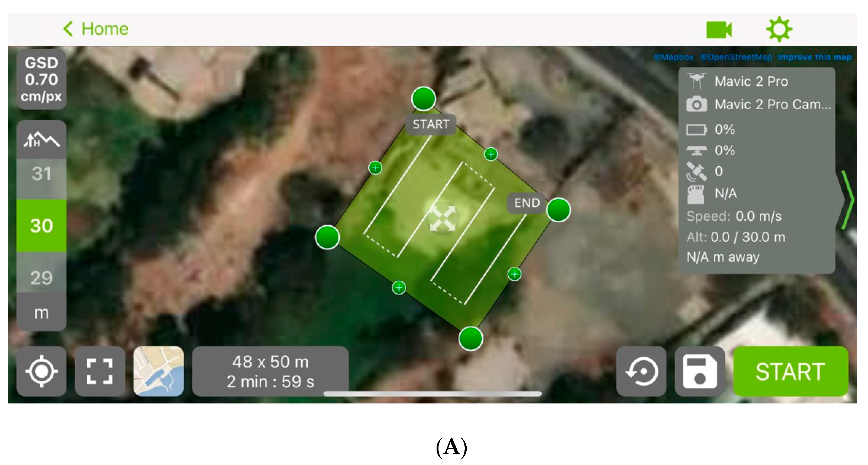The height and width of the screenshot is (465, 868).
Task: Tap the fit-to-screen brackets icon
Action: (x=100, y=371)
